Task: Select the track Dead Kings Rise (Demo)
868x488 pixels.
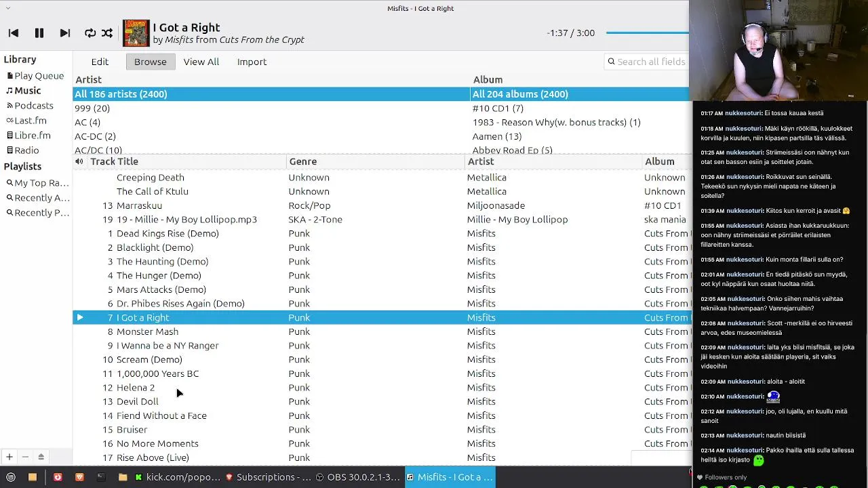Action: pyautogui.click(x=167, y=234)
